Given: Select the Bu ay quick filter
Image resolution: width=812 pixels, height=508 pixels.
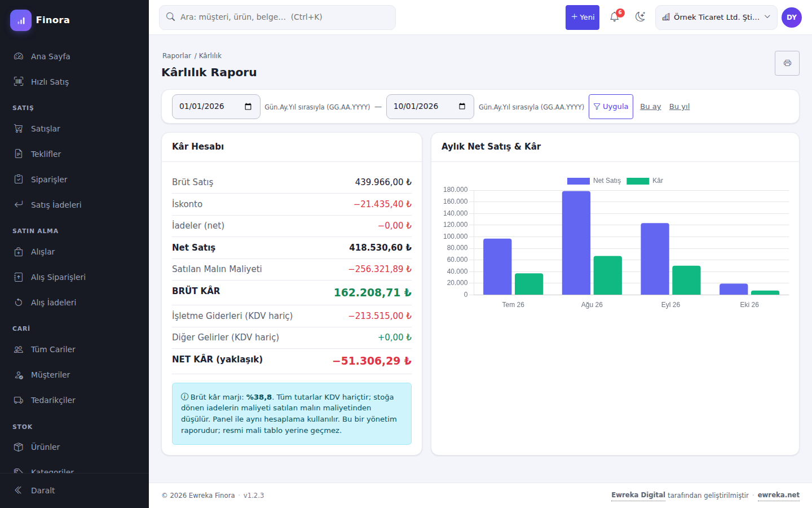Looking at the screenshot, I should pyautogui.click(x=651, y=107).
